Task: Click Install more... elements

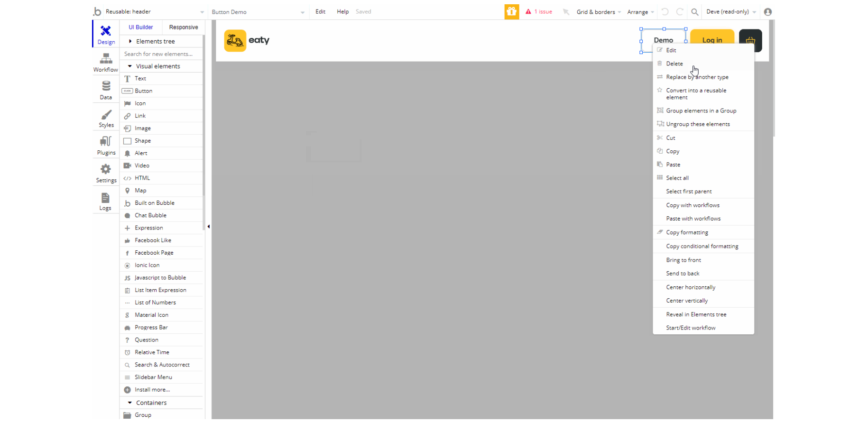Action: (x=161, y=390)
